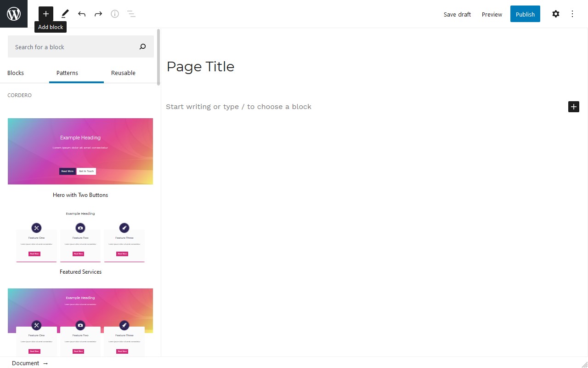This screenshot has height=368, width=588.
Task: Select the Patterns tab
Action: tap(67, 73)
